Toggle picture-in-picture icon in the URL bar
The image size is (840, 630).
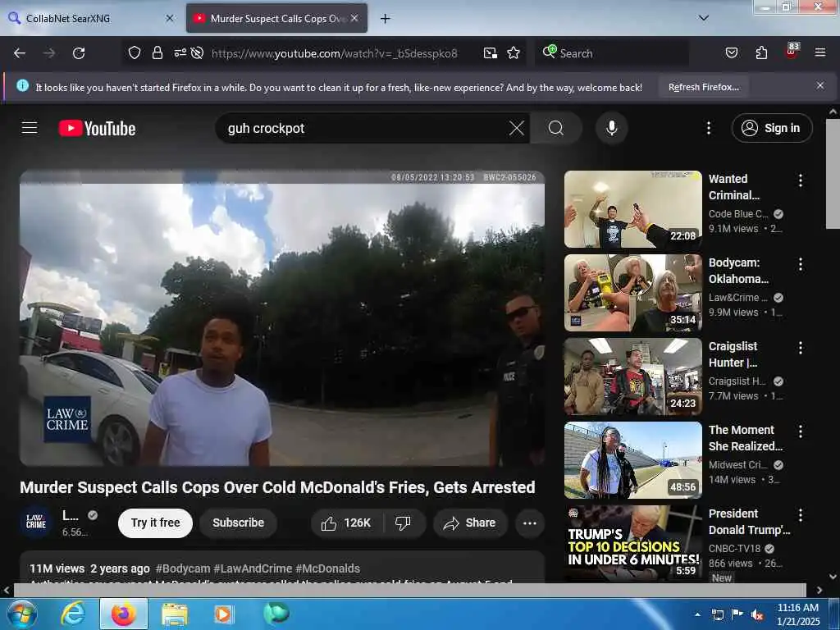point(491,52)
